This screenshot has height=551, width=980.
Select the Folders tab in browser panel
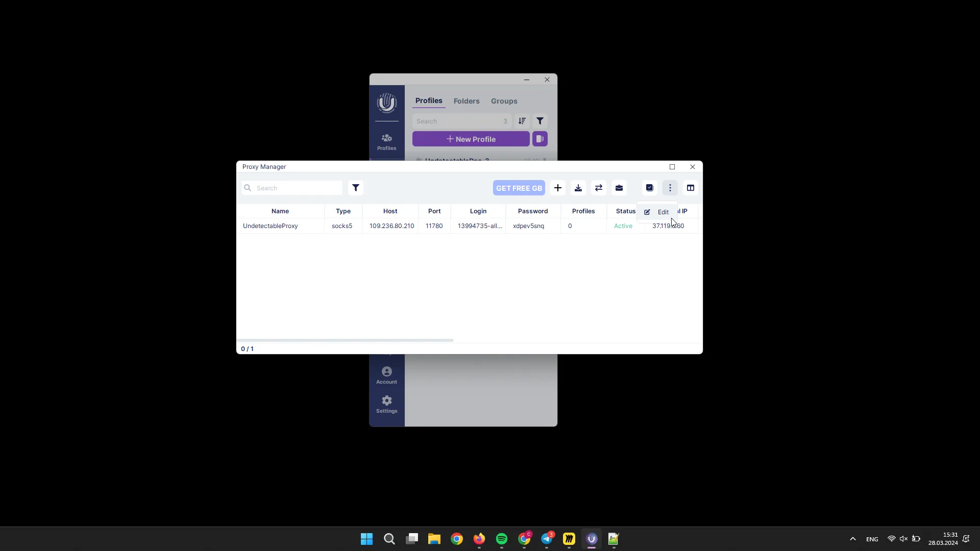[x=467, y=101]
